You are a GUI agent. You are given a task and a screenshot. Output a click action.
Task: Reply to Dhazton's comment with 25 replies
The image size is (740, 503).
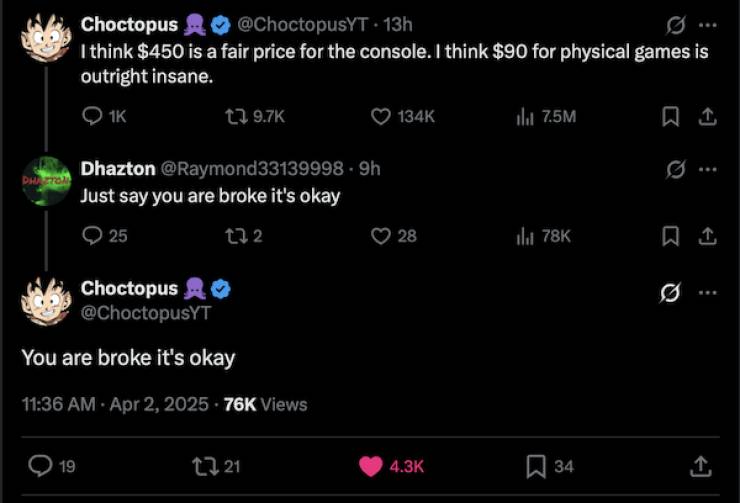[x=90, y=236]
